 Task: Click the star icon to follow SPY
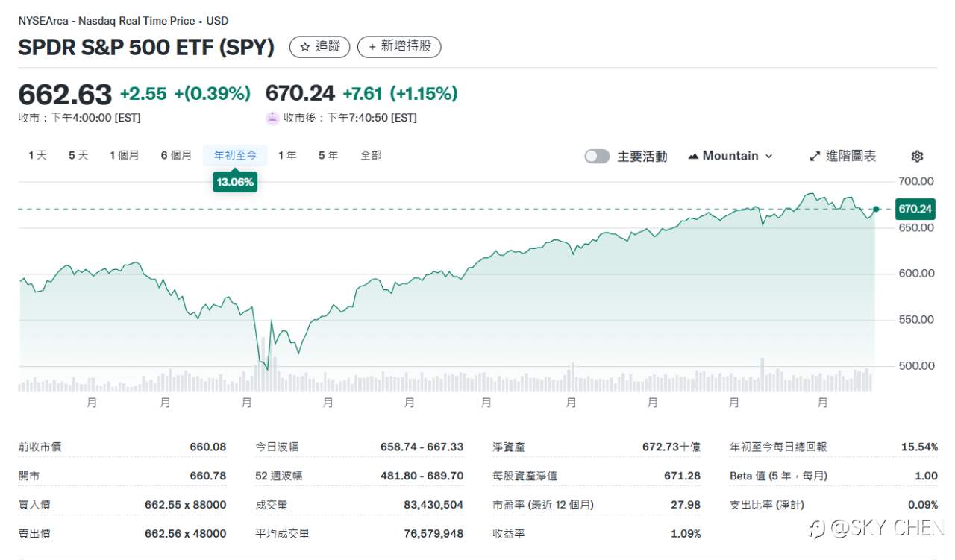pyautogui.click(x=304, y=47)
